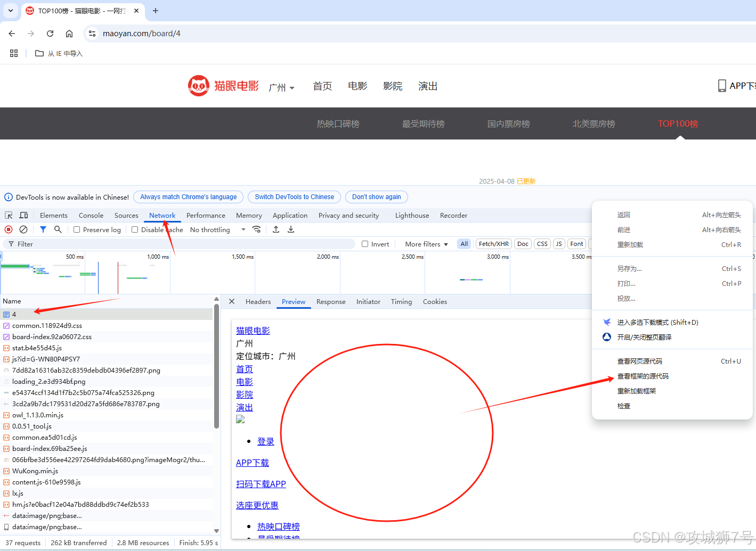Switch to the Sources panel tab

click(126, 215)
